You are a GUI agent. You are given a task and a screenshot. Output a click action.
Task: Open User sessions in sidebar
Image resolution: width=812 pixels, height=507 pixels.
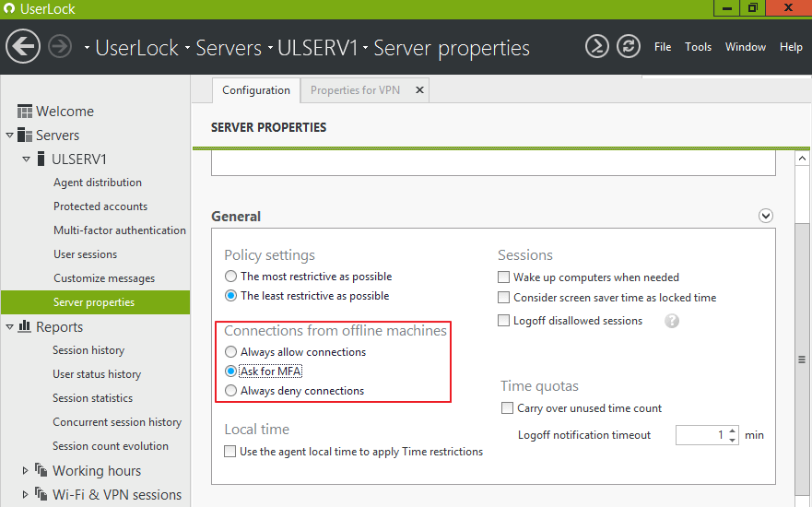[x=86, y=254]
